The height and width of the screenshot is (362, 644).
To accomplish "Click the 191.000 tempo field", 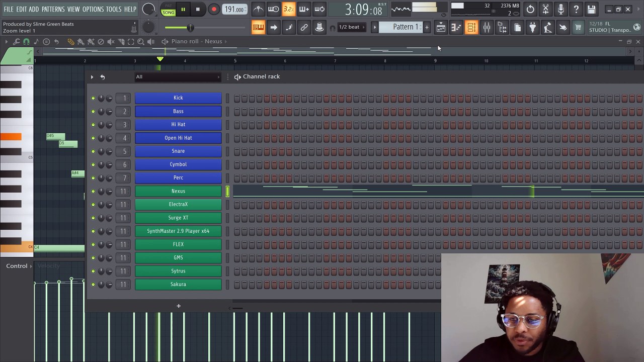I will pyautogui.click(x=234, y=9).
